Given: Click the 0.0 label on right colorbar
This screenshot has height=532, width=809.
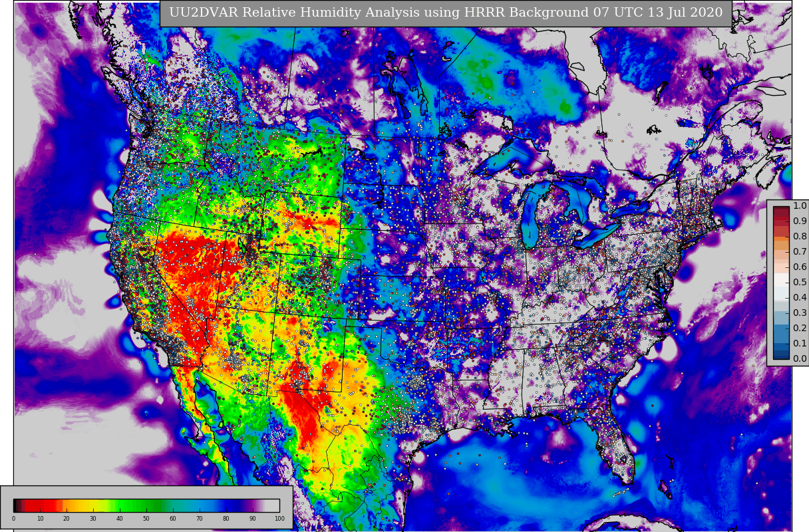Looking at the screenshot, I should point(799,359).
